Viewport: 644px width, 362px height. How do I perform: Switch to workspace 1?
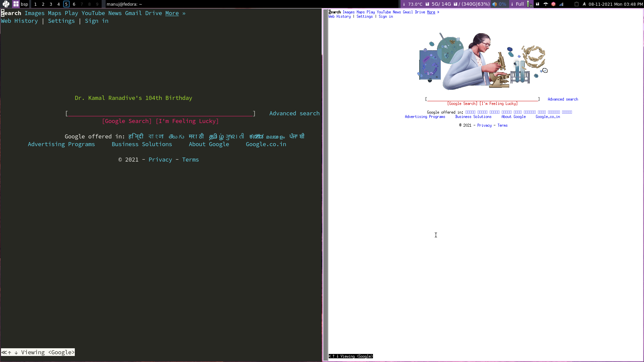pyautogui.click(x=35, y=4)
